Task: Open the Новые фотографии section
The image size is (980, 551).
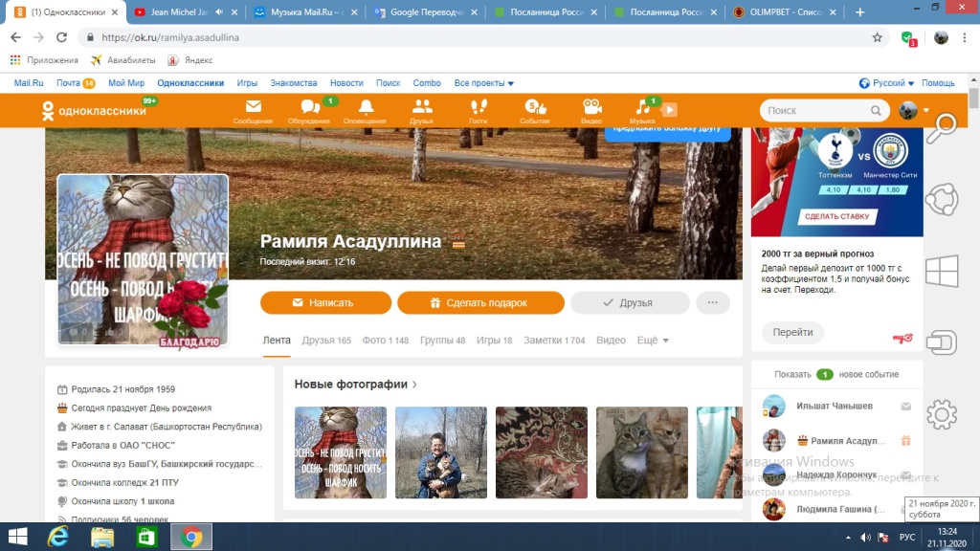Action: point(356,385)
